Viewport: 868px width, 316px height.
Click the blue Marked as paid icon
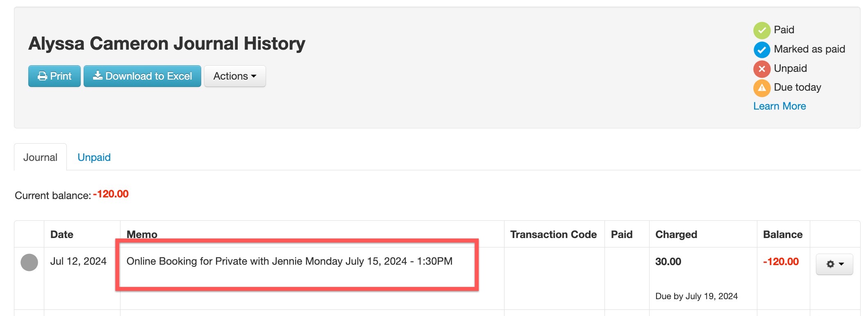[762, 50]
